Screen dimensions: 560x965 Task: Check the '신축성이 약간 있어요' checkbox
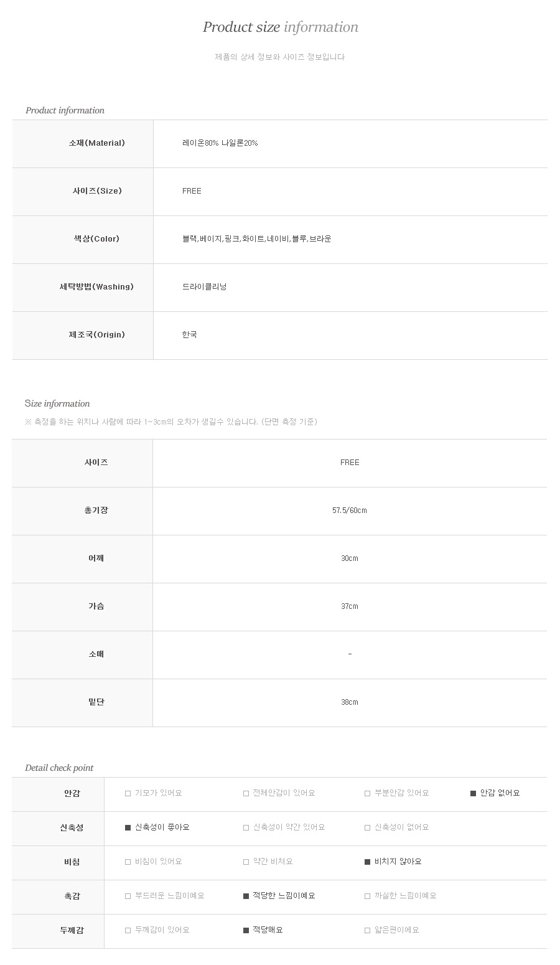(x=246, y=828)
